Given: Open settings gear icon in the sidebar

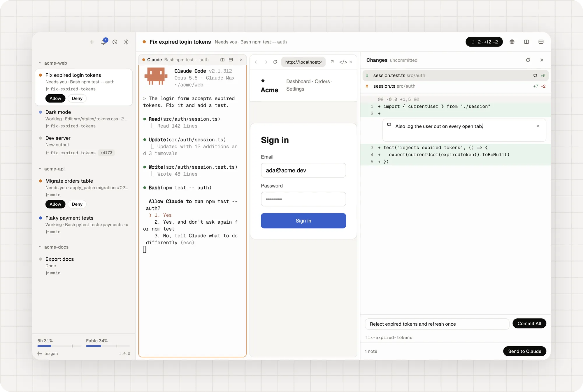Looking at the screenshot, I should click(x=126, y=42).
